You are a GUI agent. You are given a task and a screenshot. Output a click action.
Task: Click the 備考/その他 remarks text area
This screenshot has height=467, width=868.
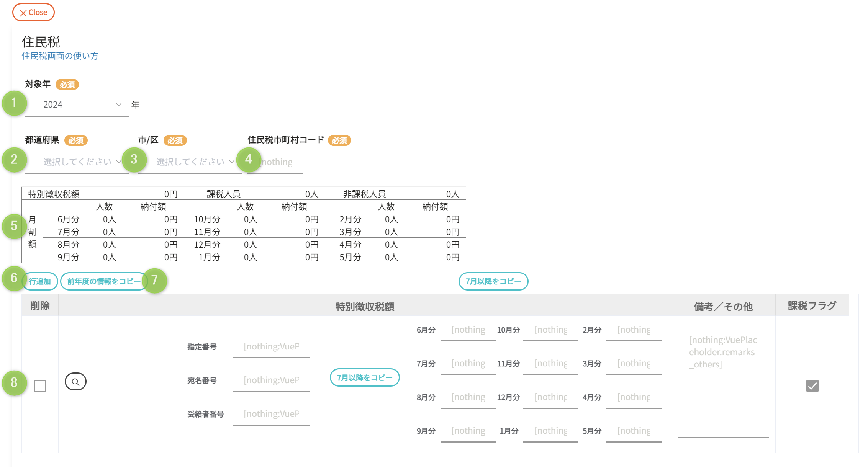point(723,382)
